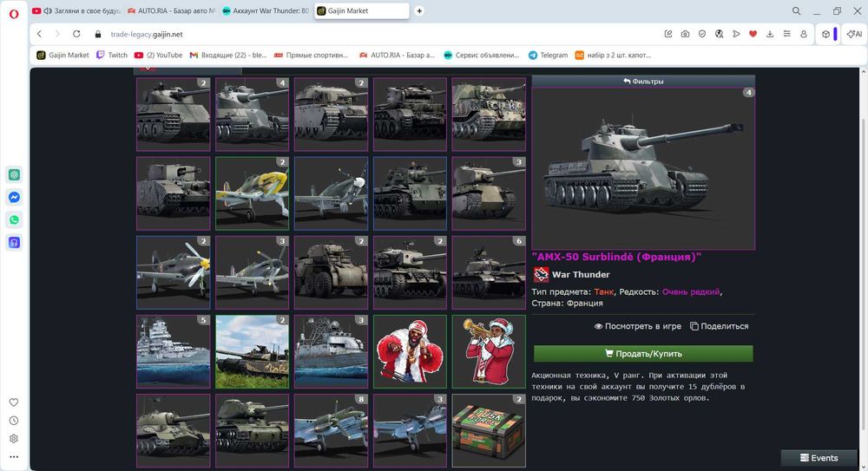Open the shield privacy protection icon
The width and height of the screenshot is (868, 471).
tap(702, 34)
